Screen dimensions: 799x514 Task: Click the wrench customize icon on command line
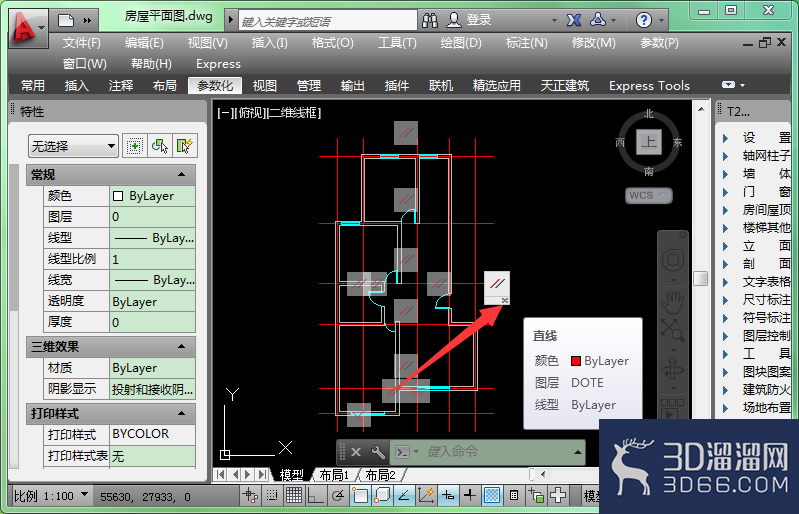378,452
